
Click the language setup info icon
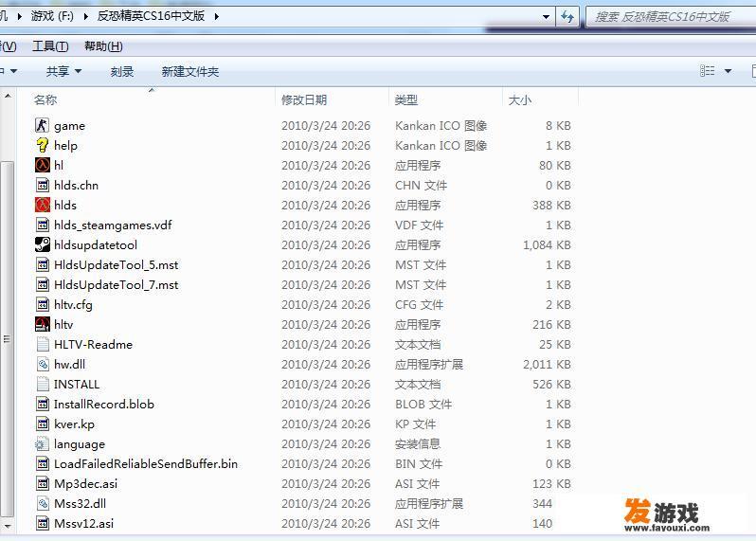pos(42,443)
